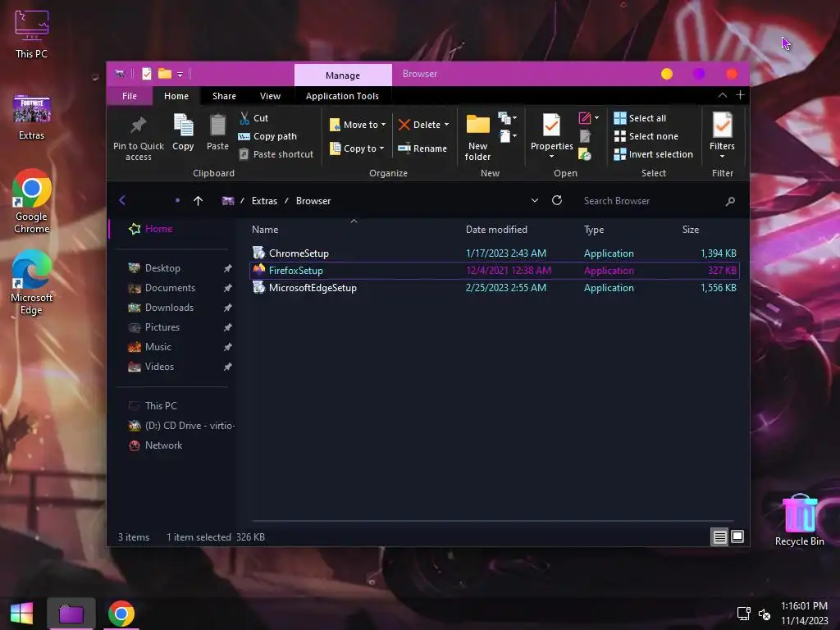The width and height of the screenshot is (840, 630).
Task: Sort files by Type column header
Action: coord(594,230)
